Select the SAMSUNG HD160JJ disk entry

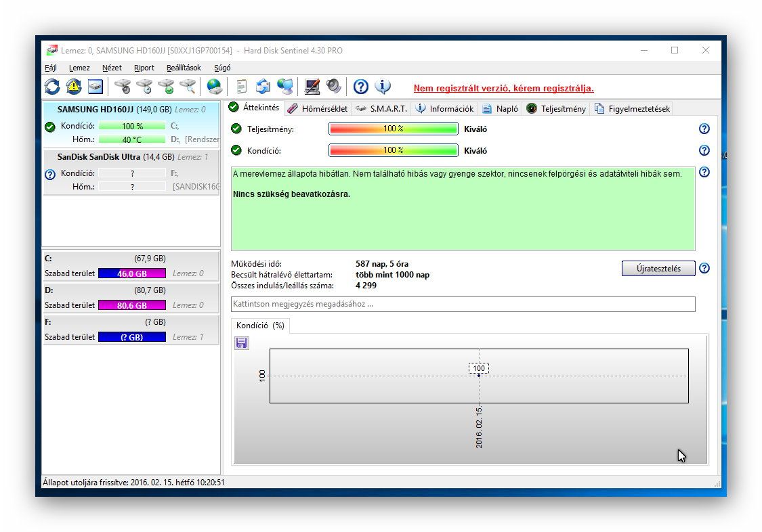click(131, 124)
